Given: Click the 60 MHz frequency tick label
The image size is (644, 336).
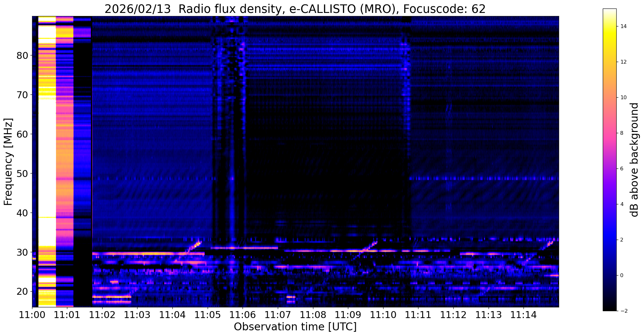Looking at the screenshot, I should point(22,134).
